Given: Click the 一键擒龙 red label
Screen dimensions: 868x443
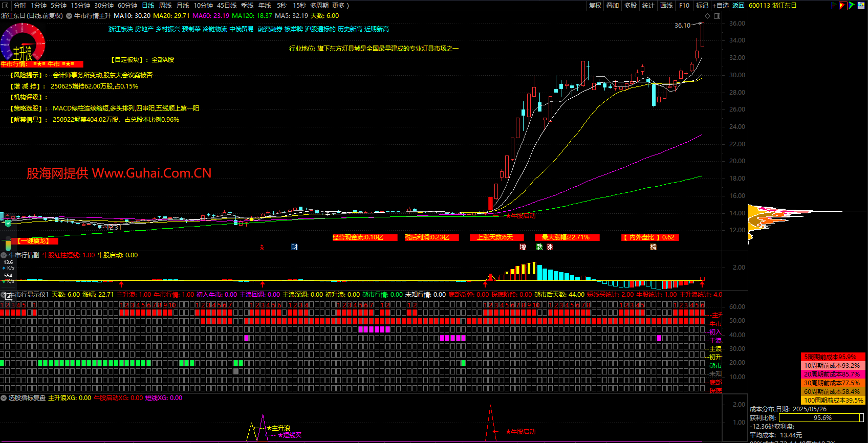Looking at the screenshot, I should point(34,241).
